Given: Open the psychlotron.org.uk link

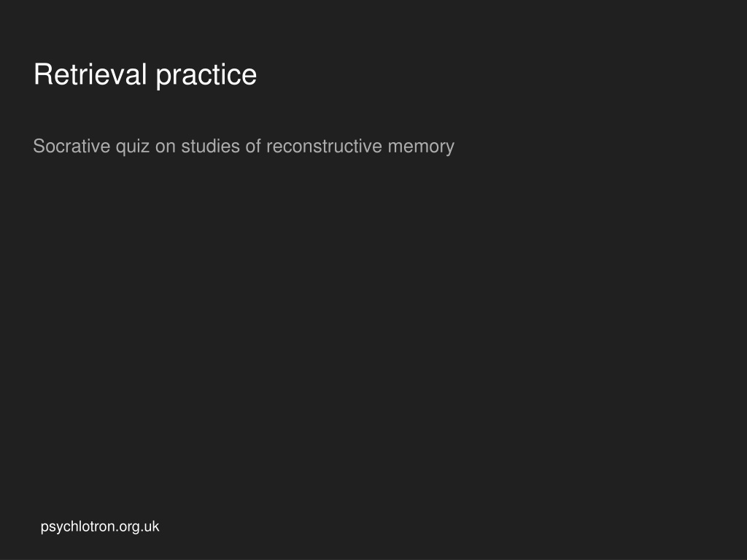Looking at the screenshot, I should 99,526.
